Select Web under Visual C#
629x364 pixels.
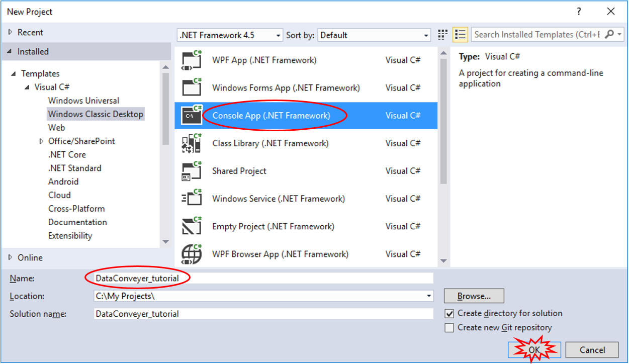tap(56, 127)
